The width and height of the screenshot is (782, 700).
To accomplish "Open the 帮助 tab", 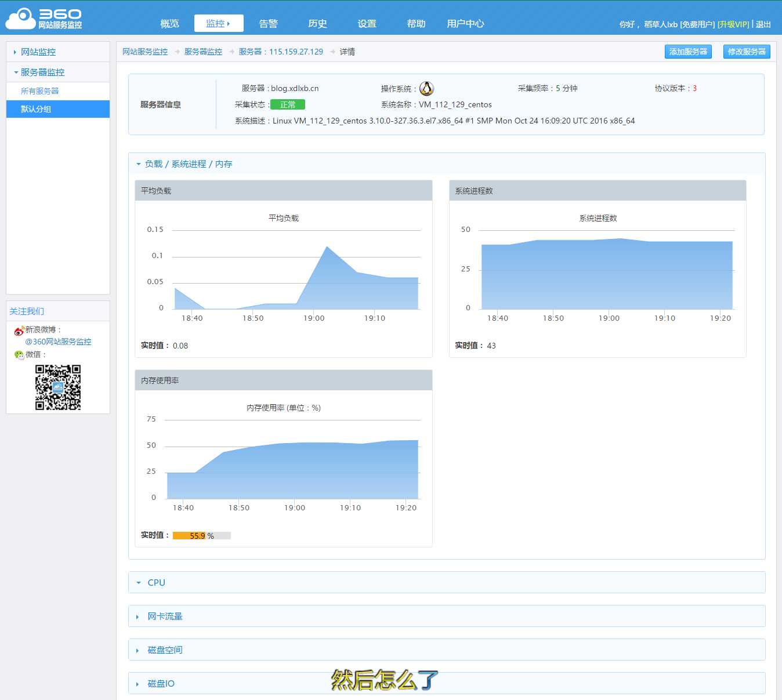I will click(416, 24).
